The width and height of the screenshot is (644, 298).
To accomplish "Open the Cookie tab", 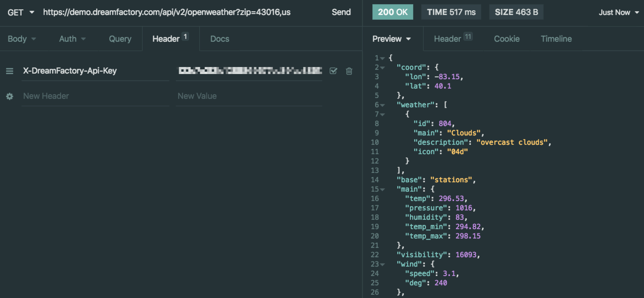I will pyautogui.click(x=507, y=39).
